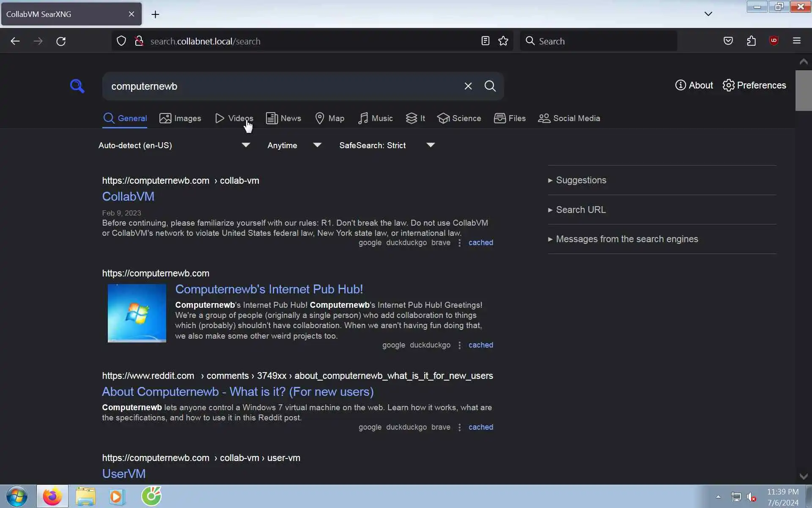
Task: Open the Preferences page
Action: [754, 86]
